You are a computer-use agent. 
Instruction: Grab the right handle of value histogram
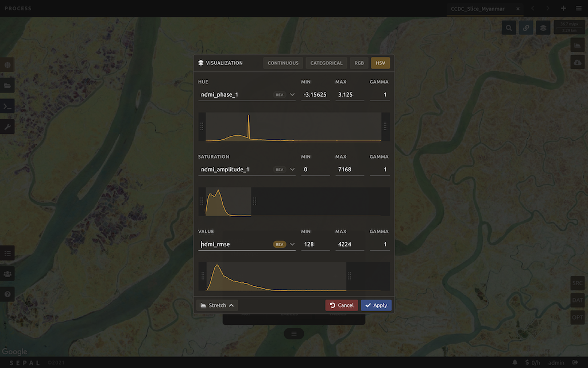click(349, 276)
